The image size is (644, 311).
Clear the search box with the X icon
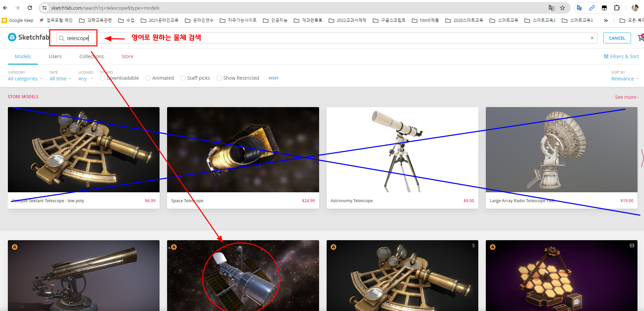pyautogui.click(x=592, y=38)
